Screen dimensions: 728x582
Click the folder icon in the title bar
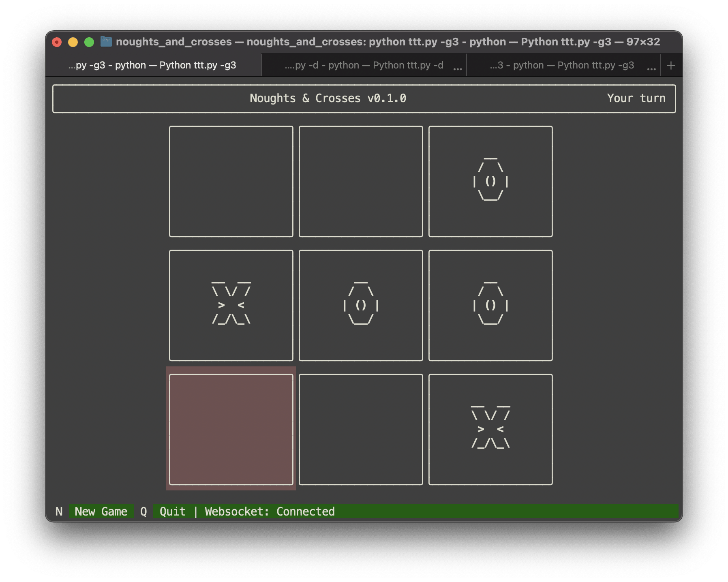106,41
